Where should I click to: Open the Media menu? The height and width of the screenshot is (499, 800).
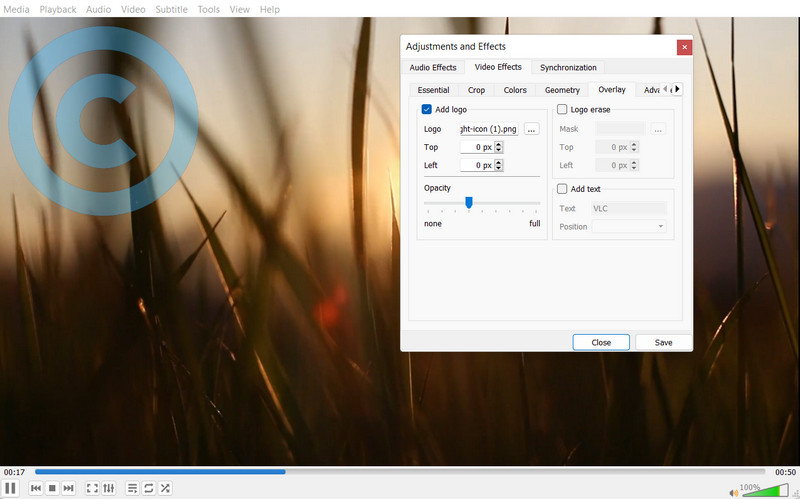16,9
